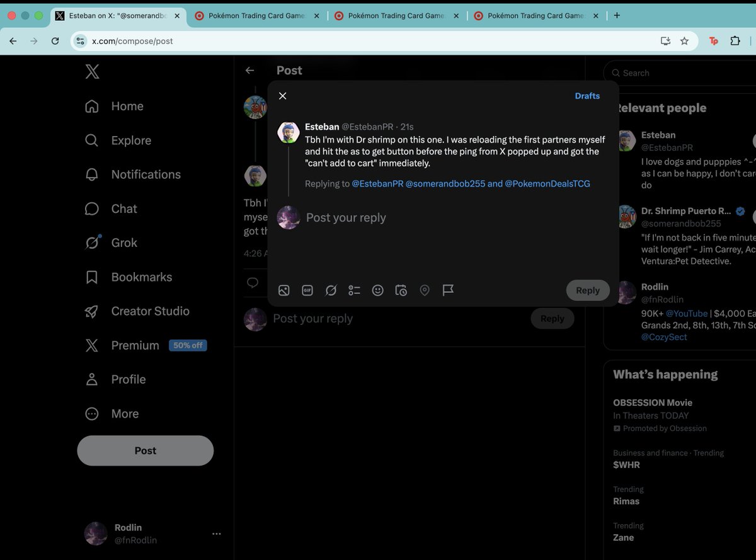Click the X logo in the sidebar
The image size is (756, 560).
tap(92, 72)
